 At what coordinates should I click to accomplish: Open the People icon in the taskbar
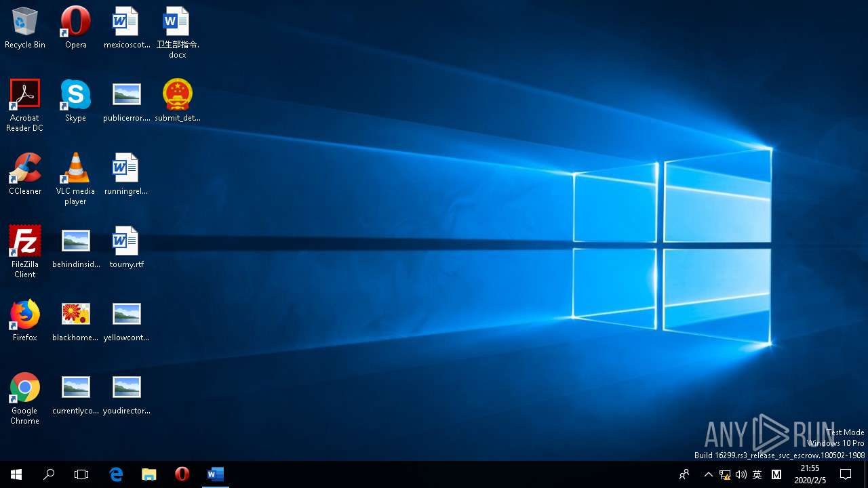click(684, 474)
